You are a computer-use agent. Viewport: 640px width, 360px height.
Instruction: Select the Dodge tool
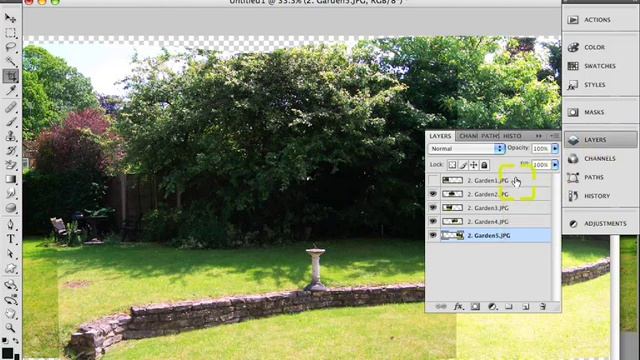click(11, 208)
